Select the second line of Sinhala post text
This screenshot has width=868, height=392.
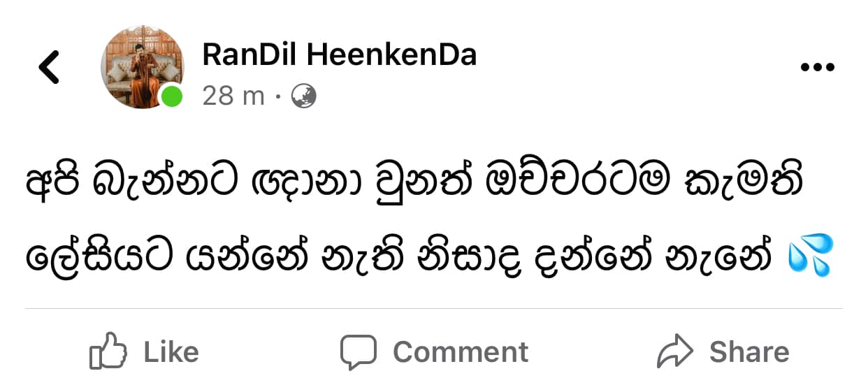click(x=430, y=258)
